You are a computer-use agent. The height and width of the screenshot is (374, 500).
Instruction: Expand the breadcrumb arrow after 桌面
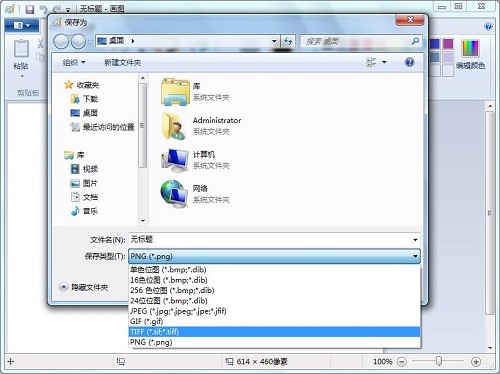[x=133, y=41]
